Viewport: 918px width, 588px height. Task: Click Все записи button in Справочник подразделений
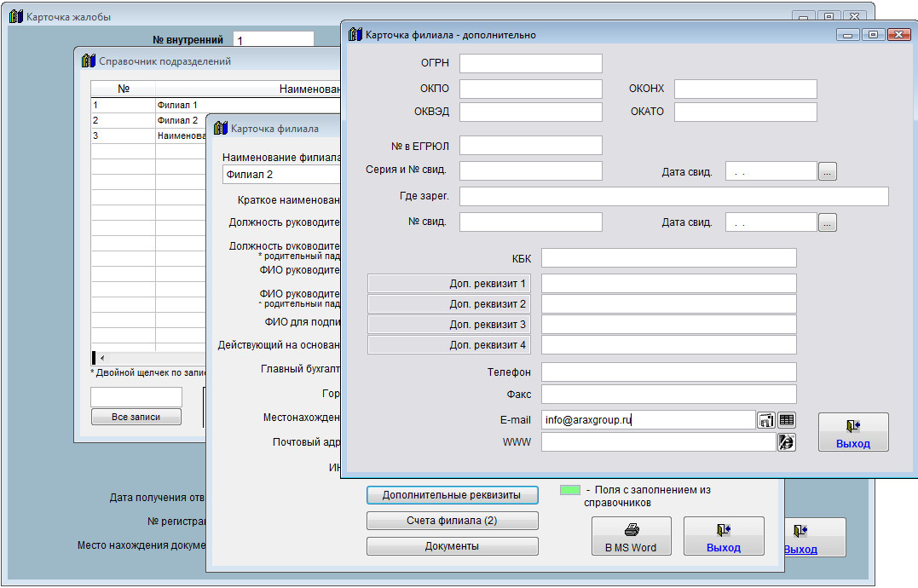[x=136, y=418]
